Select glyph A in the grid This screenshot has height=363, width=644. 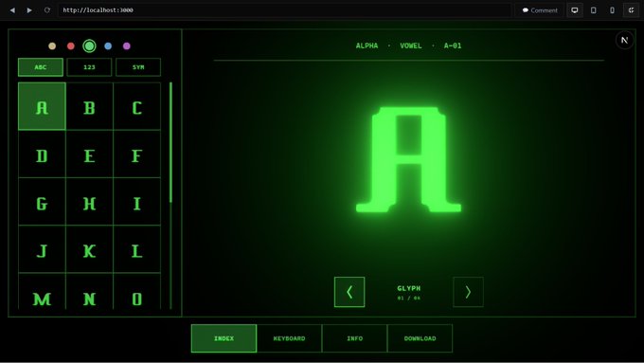(42, 106)
